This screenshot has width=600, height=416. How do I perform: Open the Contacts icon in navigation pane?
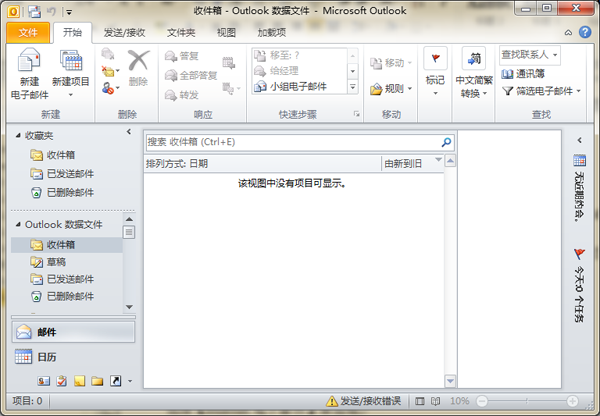(43, 381)
